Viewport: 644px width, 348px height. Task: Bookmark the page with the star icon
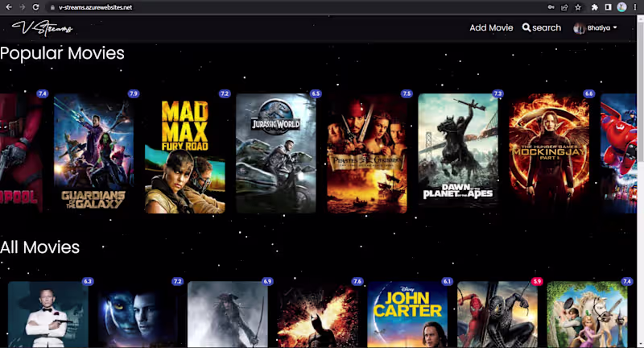[x=578, y=7]
